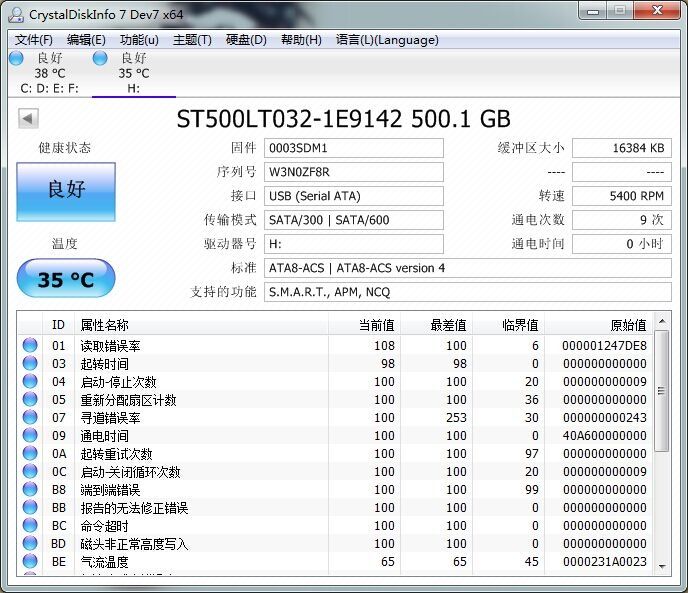The width and height of the screenshot is (688, 593).
Task: Click the previous disk arrow button
Action: [x=28, y=119]
